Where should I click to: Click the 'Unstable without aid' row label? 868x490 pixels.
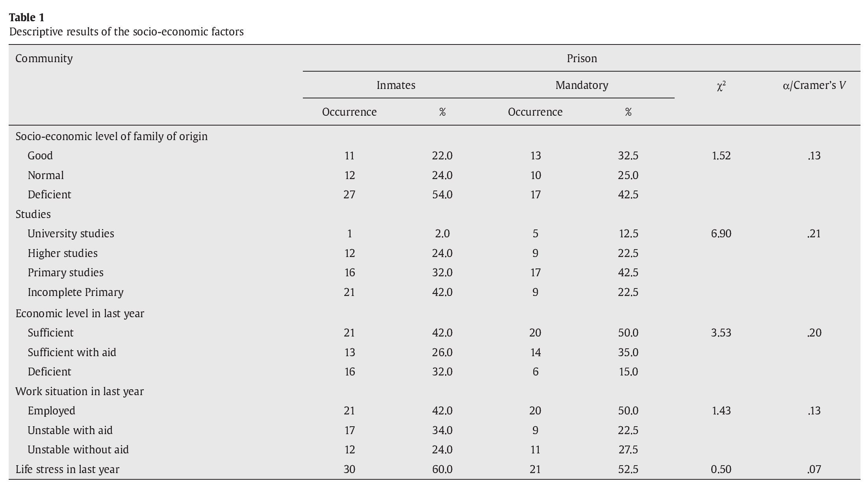[x=78, y=449]
